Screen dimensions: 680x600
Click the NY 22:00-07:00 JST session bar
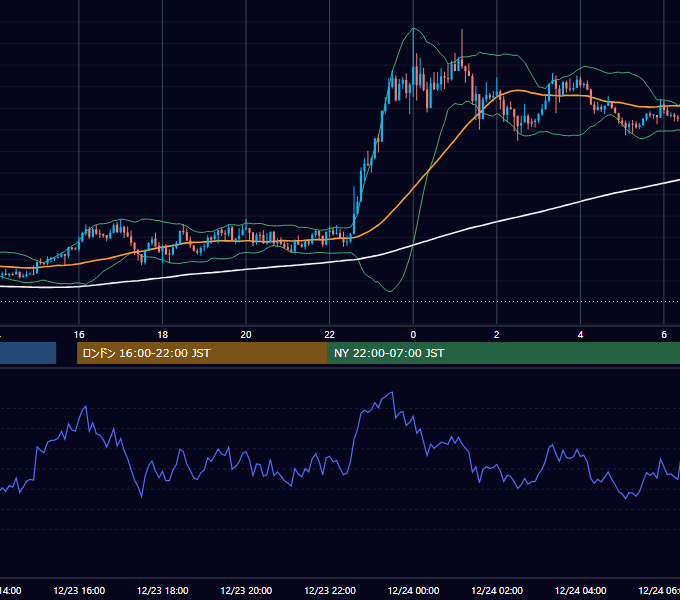click(503, 353)
